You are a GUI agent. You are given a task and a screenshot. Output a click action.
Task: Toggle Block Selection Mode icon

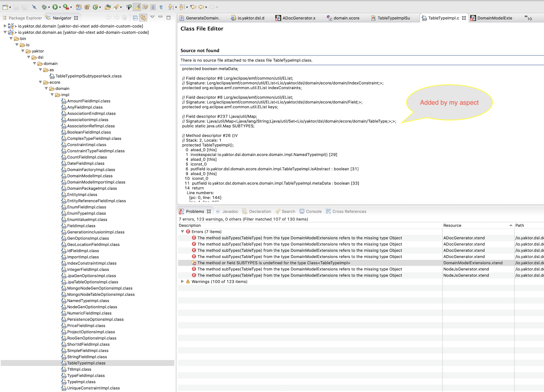coord(153,7)
